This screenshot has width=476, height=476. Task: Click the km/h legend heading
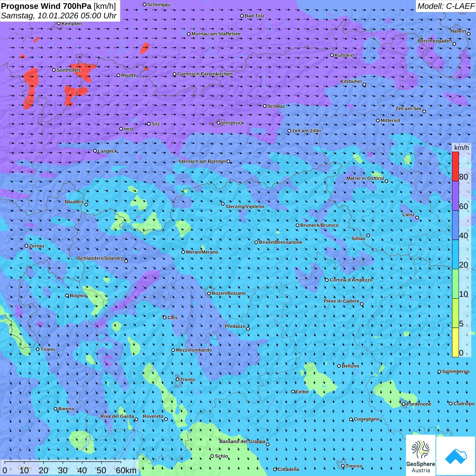461,148
